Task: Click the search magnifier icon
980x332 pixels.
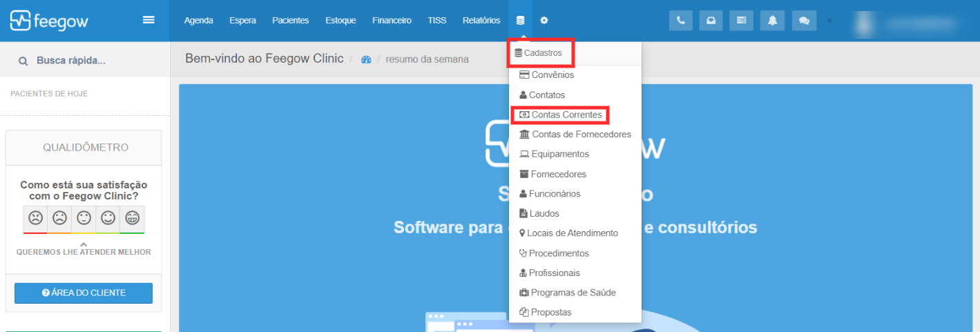Action: pyautogui.click(x=23, y=61)
